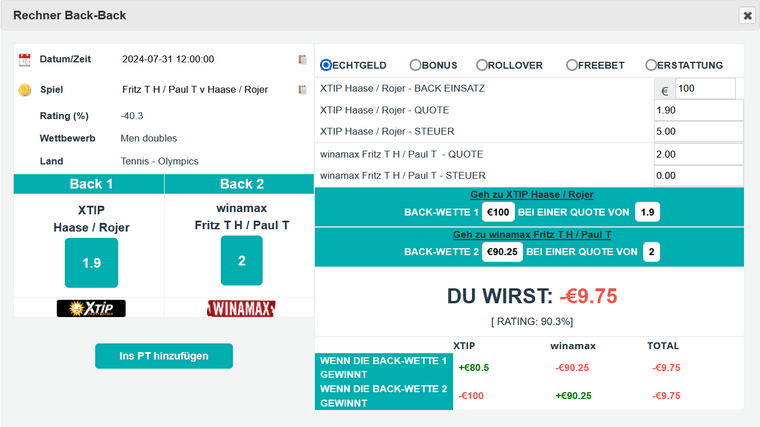Click the odds value 2 for Back-Wette 2

pyautogui.click(x=651, y=252)
